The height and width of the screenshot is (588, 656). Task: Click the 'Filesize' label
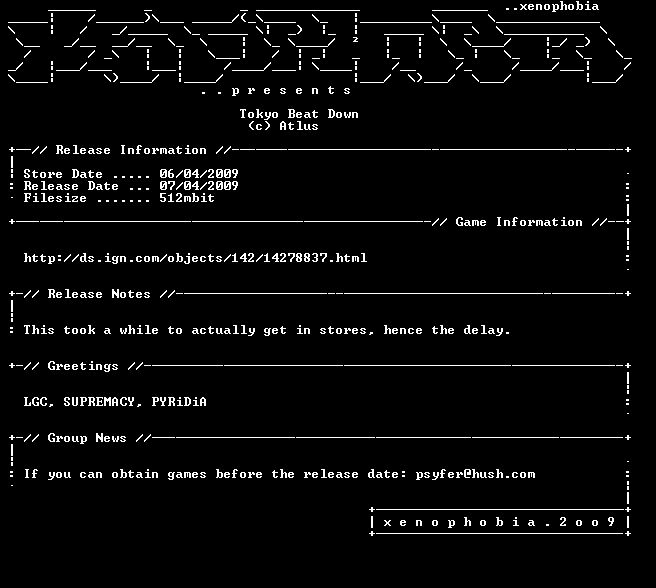click(55, 198)
